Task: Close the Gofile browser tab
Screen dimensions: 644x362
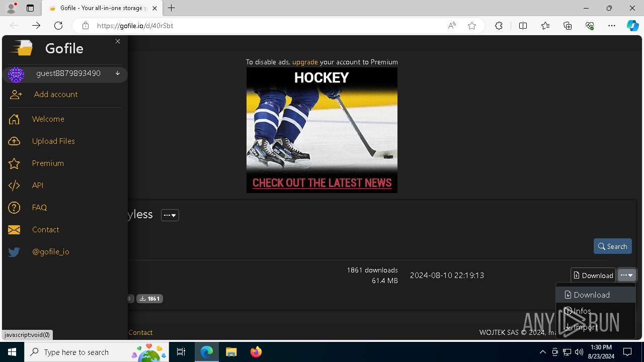Action: click(x=155, y=8)
